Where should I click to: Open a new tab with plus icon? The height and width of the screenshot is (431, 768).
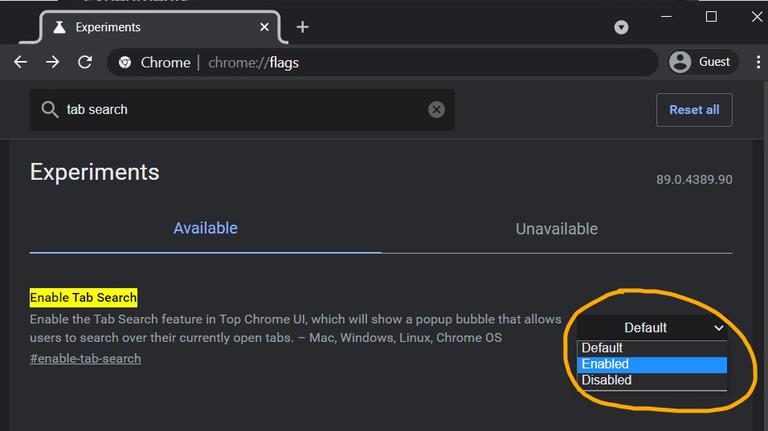pos(302,27)
